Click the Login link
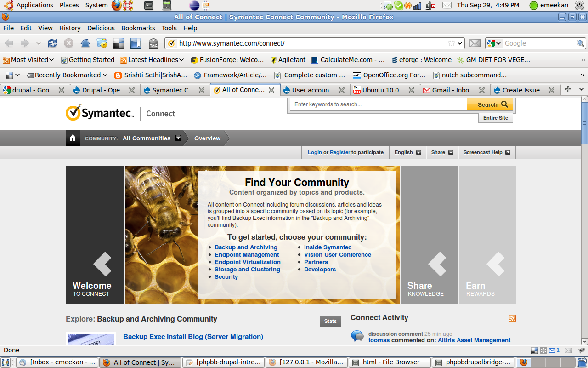 coord(315,152)
